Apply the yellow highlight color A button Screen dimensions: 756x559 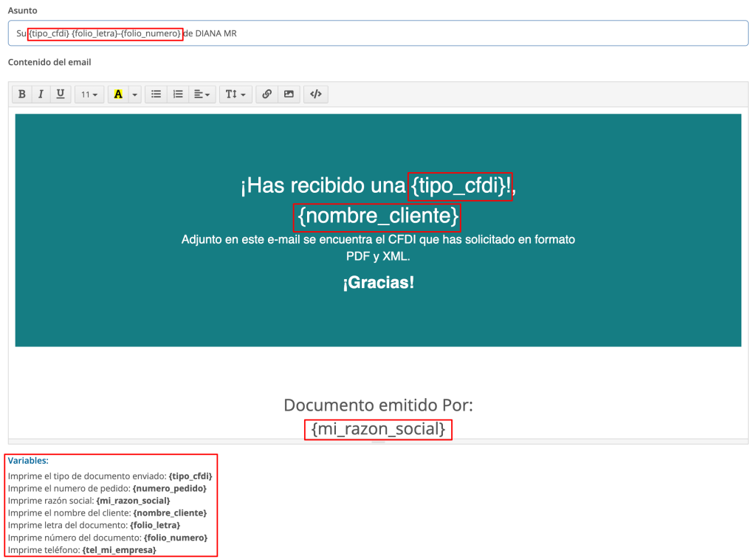click(x=118, y=95)
